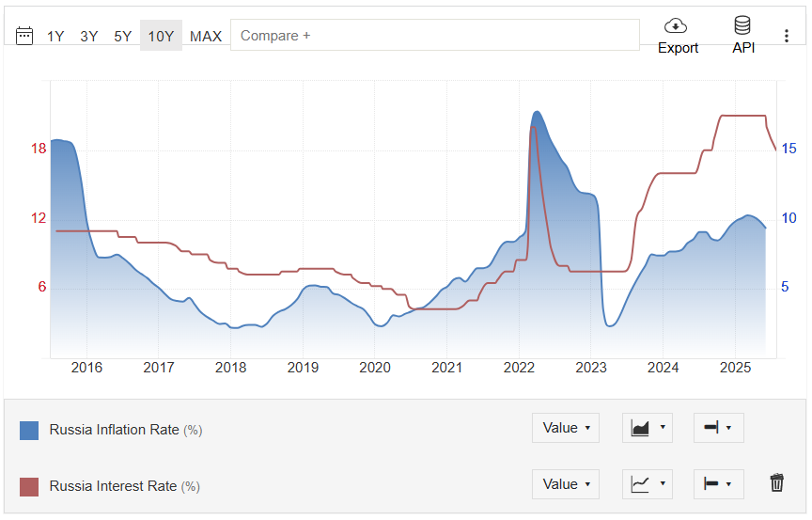Click the 2019 x-axis label
Viewport: 812px width, 520px height.
[x=303, y=368]
